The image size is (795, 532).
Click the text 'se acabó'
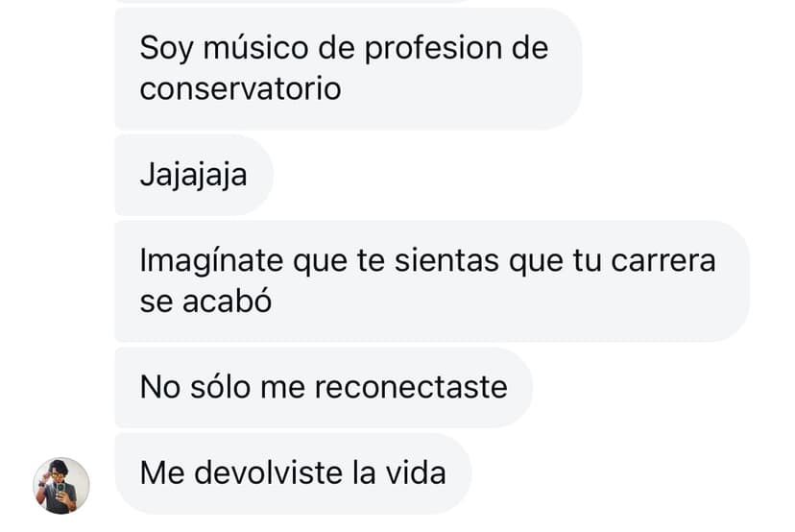pos(205,301)
